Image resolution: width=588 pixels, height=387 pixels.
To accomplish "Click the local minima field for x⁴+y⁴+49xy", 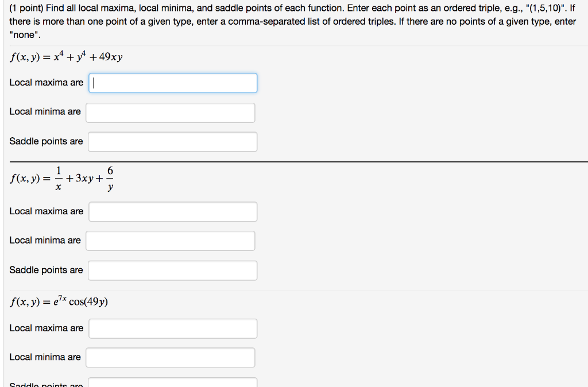I will point(170,113).
